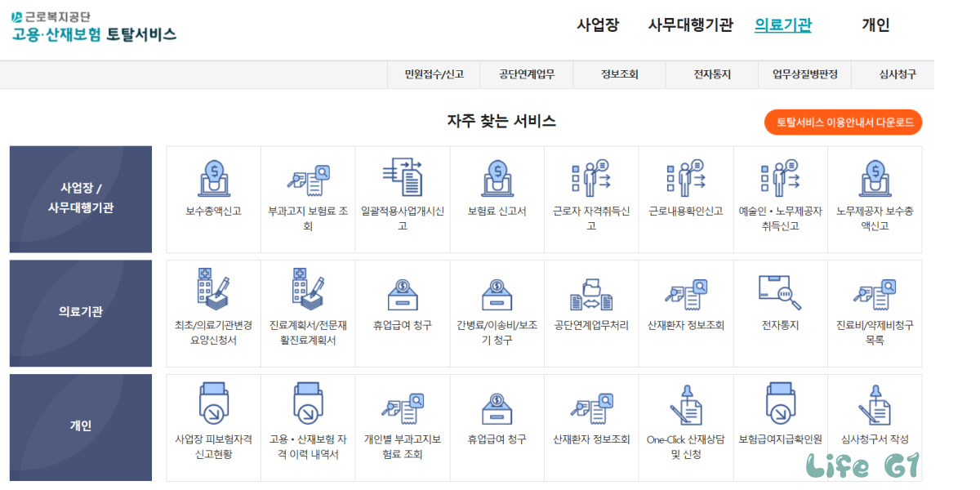
Task: Click 간병료/이송비/보조기 청구 icon
Action: tap(497, 295)
